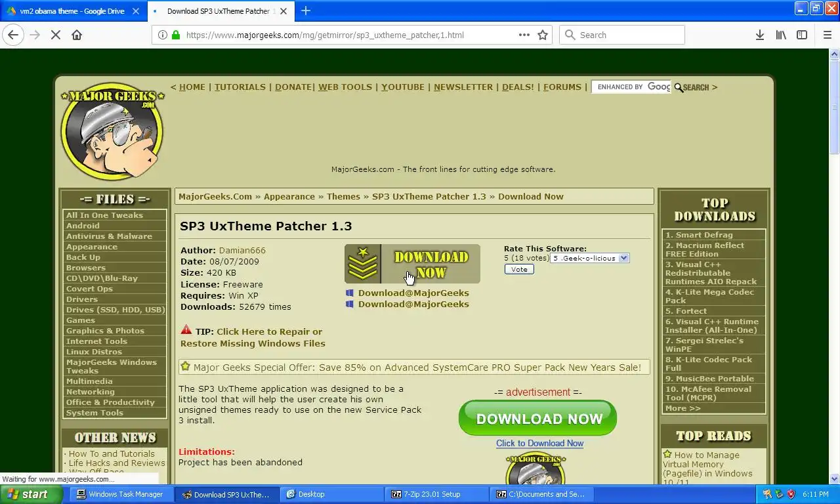Image resolution: width=840 pixels, height=504 pixels.
Task: Click the large military Download Now banner
Action: pos(412,264)
